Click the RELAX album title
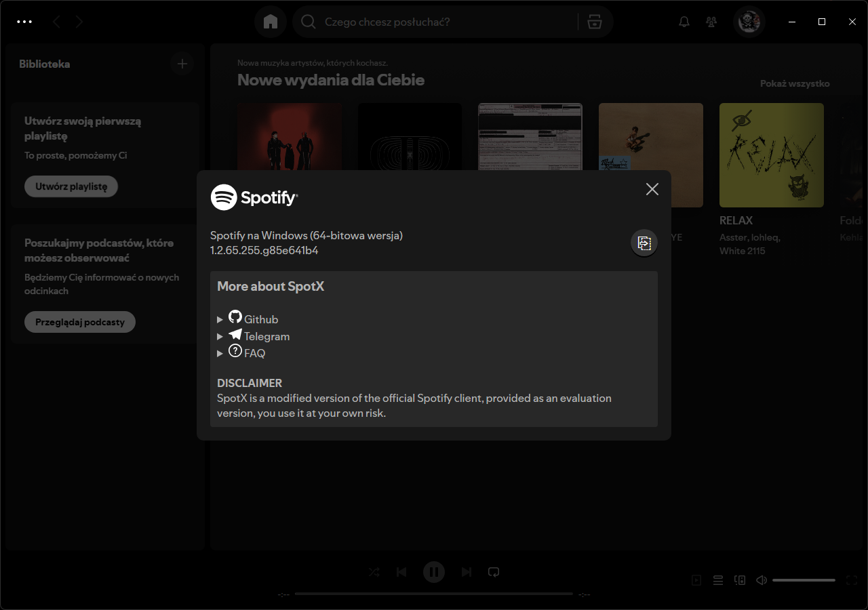This screenshot has height=610, width=868. tap(736, 220)
